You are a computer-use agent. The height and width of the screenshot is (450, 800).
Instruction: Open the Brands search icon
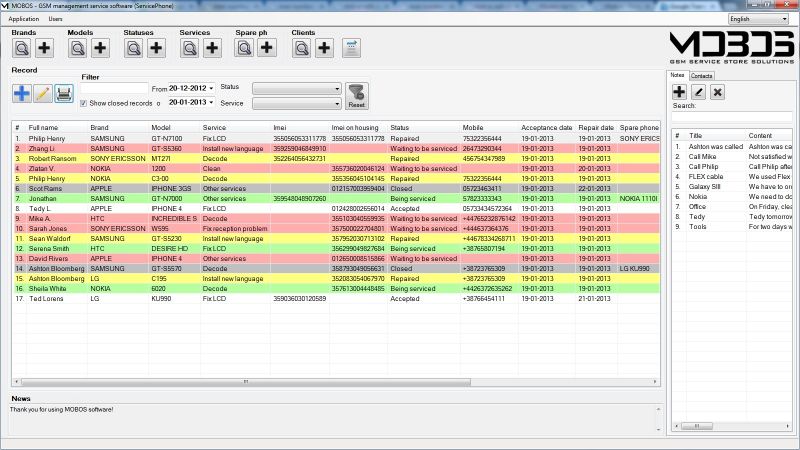[x=22, y=48]
